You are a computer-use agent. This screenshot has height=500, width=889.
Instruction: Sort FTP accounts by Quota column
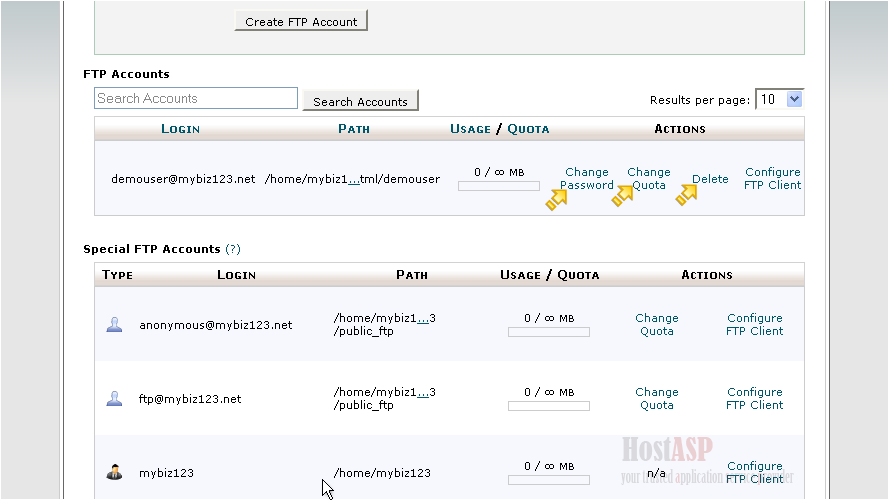pyautogui.click(x=528, y=129)
